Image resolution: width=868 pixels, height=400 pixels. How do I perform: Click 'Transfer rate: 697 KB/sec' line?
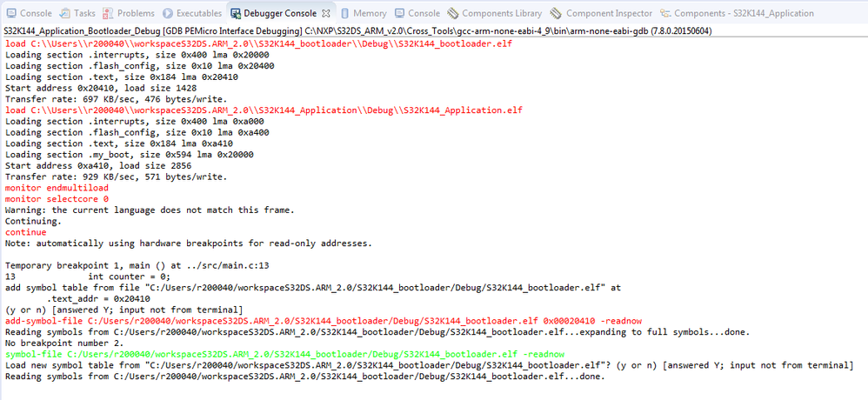[x=116, y=99]
